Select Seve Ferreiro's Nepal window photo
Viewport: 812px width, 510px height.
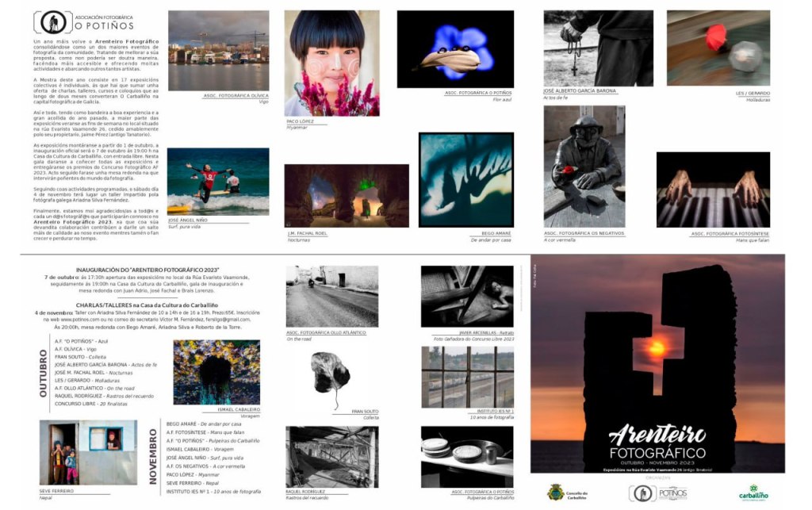(87, 452)
